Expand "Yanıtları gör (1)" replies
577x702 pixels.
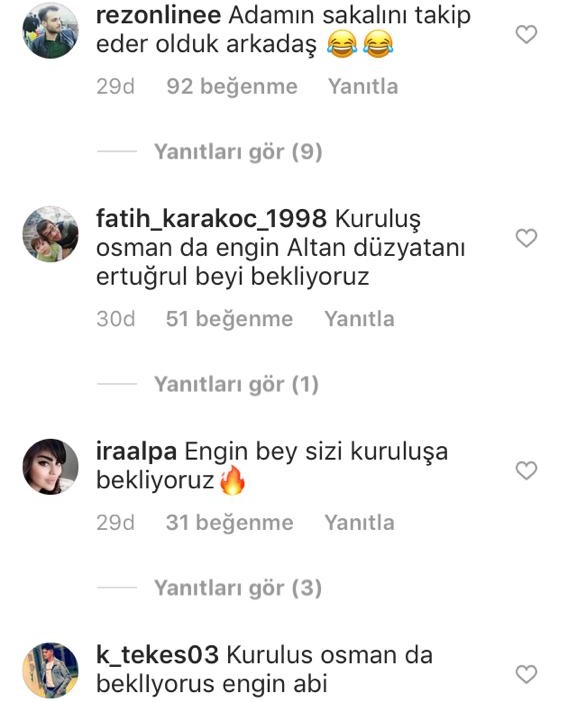(x=236, y=385)
